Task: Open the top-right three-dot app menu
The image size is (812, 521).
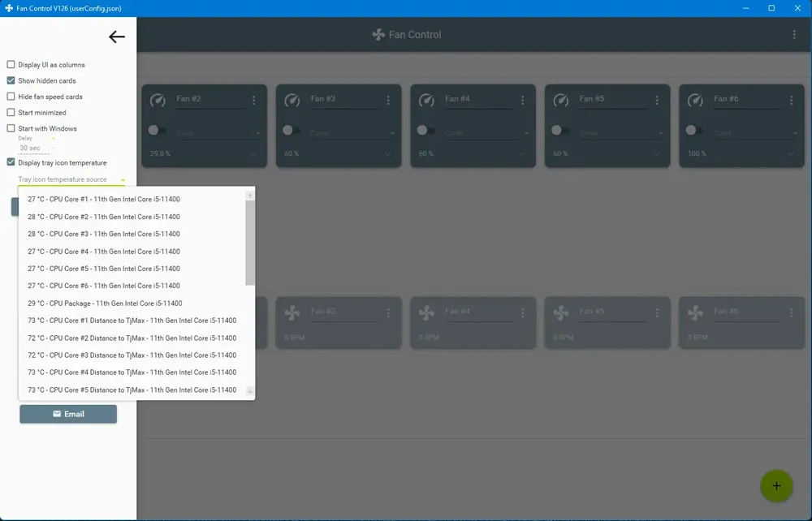Action: [794, 35]
